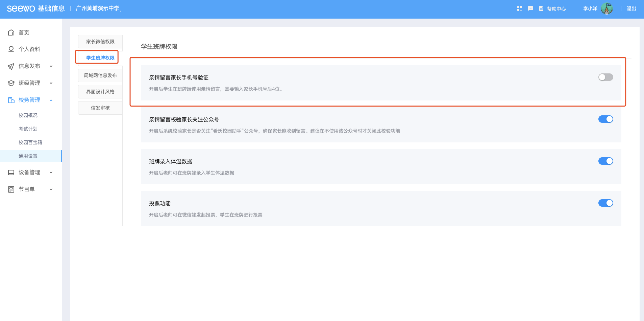The image size is (644, 321).
Task: Open the app grid icon in header
Action: click(520, 8)
